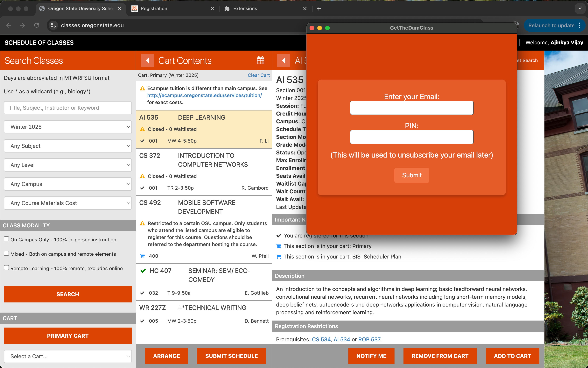Enable On Campus Only checkbox
This screenshot has height=368, width=588.
7,239
